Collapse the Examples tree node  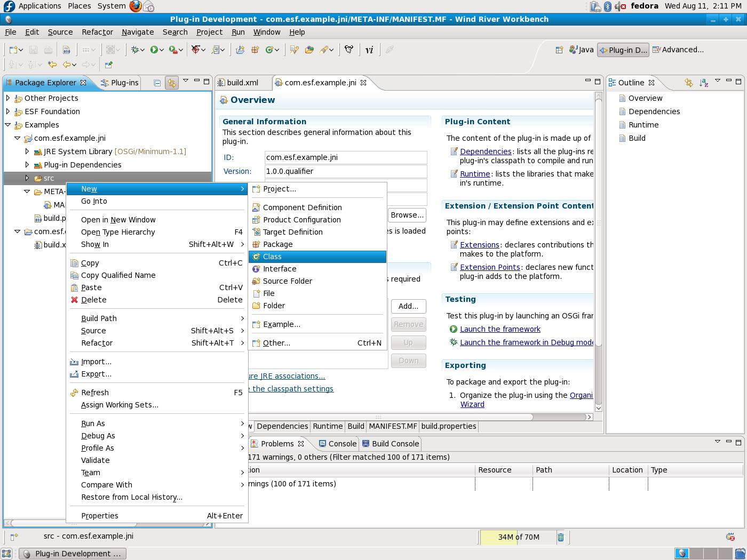(7, 125)
